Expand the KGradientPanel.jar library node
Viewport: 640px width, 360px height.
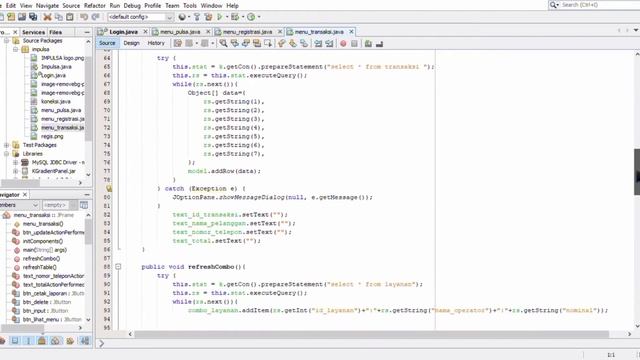click(x=16, y=171)
